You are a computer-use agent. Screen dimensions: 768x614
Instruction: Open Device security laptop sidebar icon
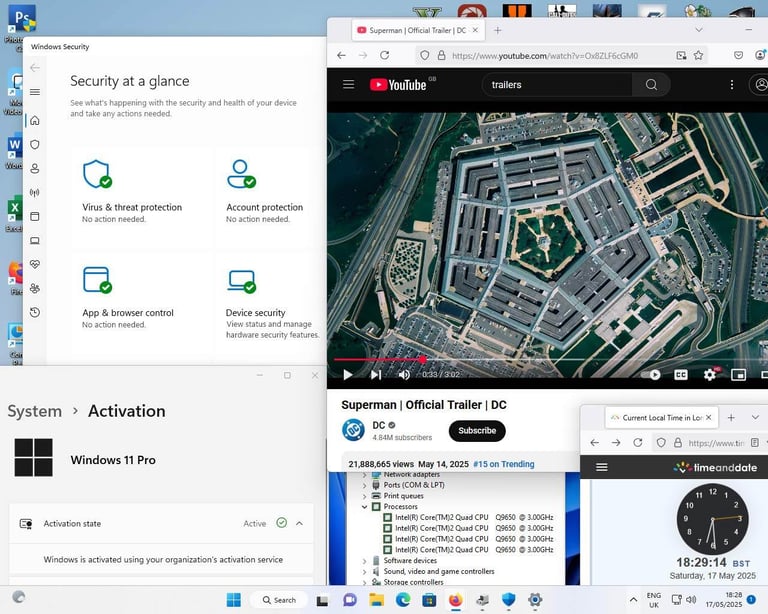(35, 240)
